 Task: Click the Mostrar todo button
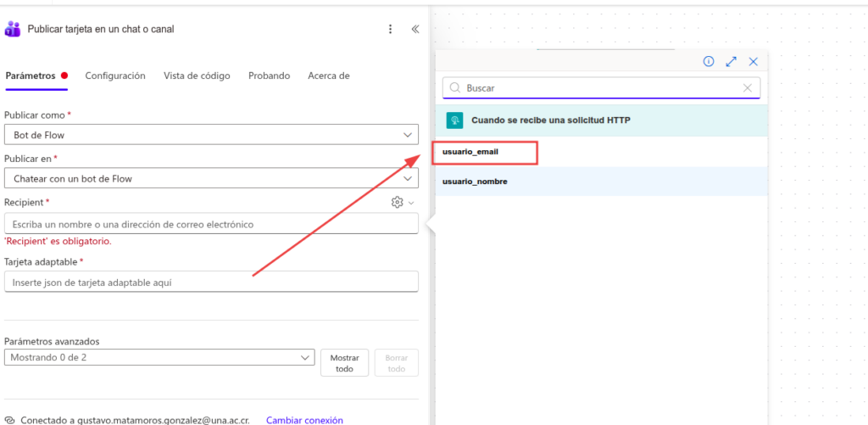tap(344, 363)
